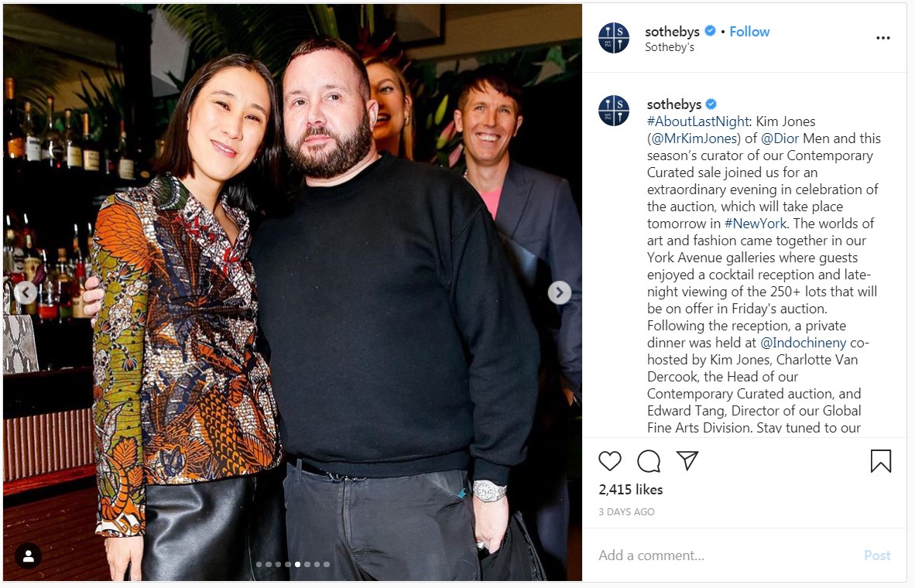The width and height of the screenshot is (915, 588).
Task: Open the three-dot more options menu
Action: [883, 38]
